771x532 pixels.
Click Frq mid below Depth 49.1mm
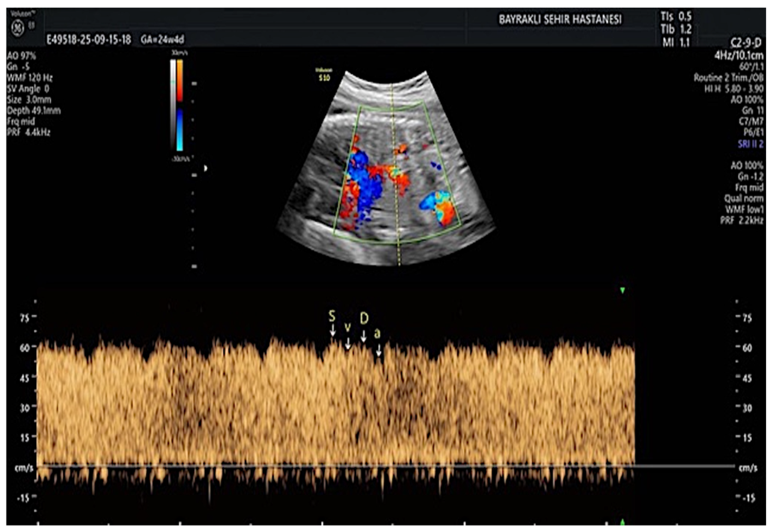(x=21, y=122)
